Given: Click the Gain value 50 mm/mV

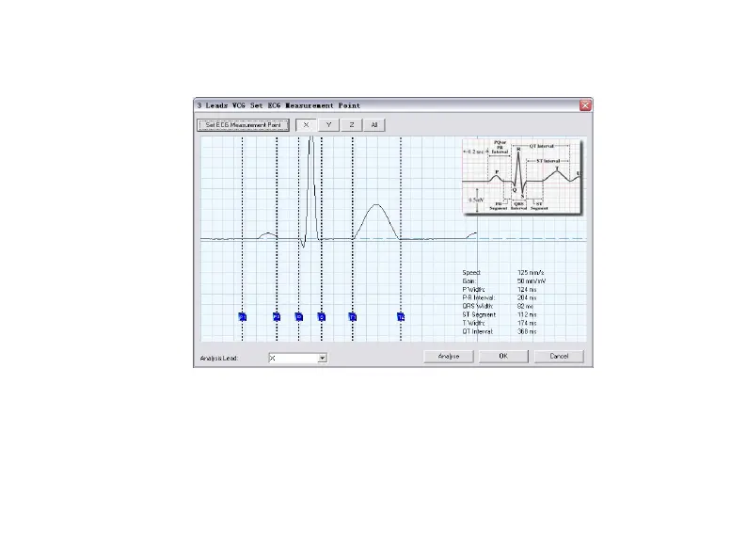Looking at the screenshot, I should tap(532, 281).
